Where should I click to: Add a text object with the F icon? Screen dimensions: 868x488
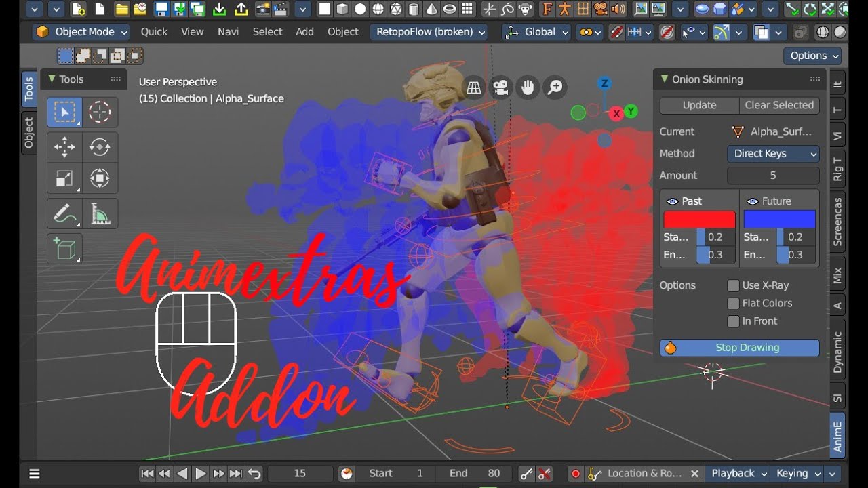pos(547,9)
